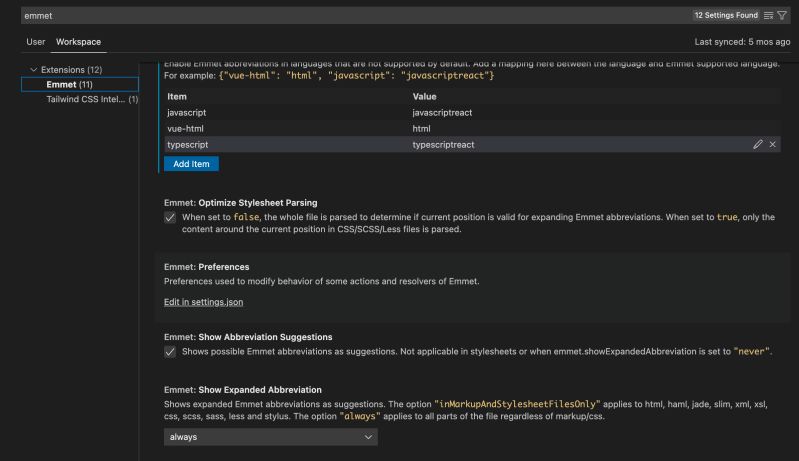Click the Show Abbreviation Suggestions title
Image resolution: width=799 pixels, height=461 pixels.
pyautogui.click(x=248, y=337)
